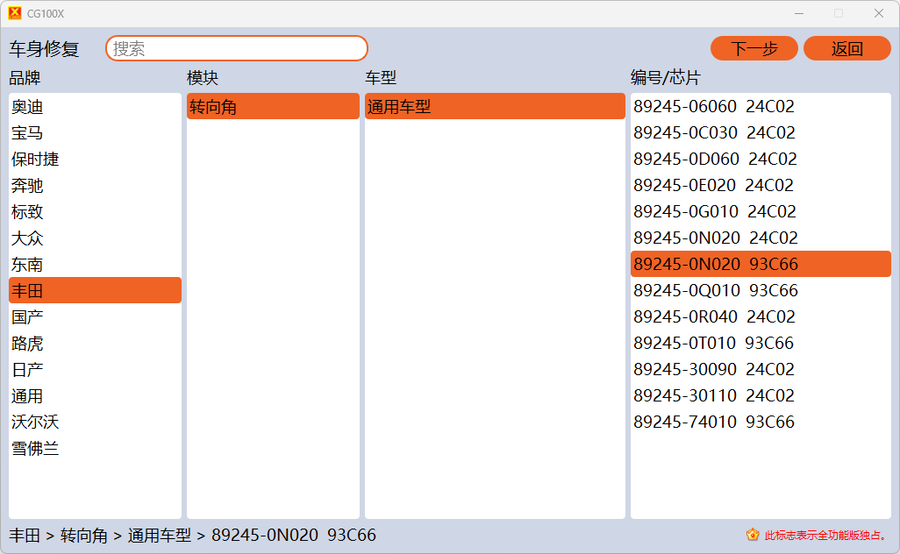900x554 pixels.
Task: Choose the 路虎 brand entry
Action: 28,343
